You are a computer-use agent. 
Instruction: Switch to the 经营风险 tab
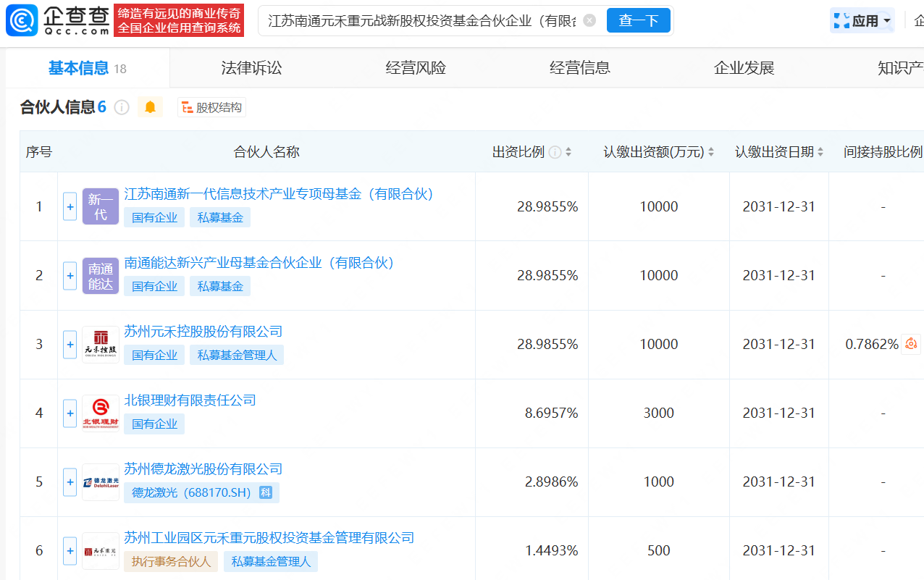coord(416,68)
